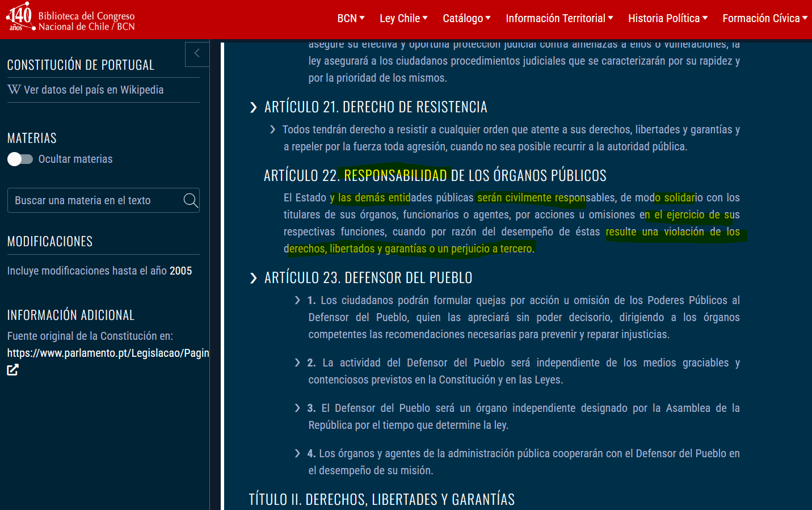
Task: Click the Constitución de Portugal sidebar title
Action: [x=81, y=65]
